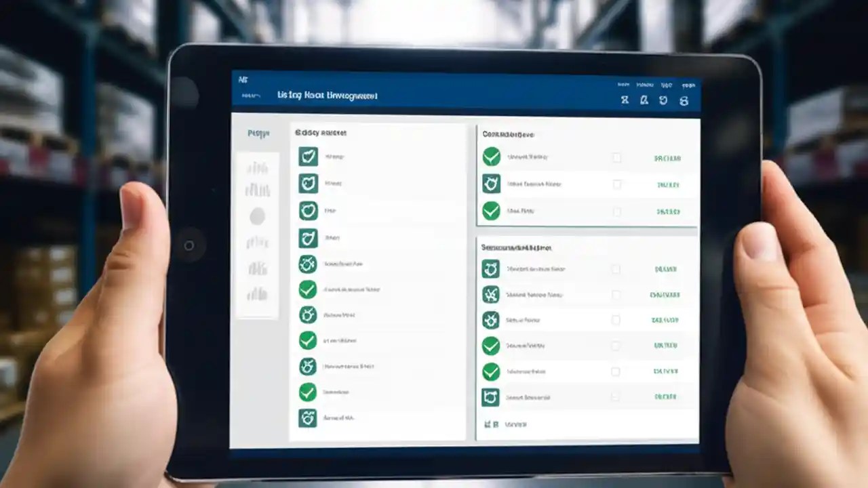
Task: Enable the checkbox on the last summary row
Action: (616, 397)
